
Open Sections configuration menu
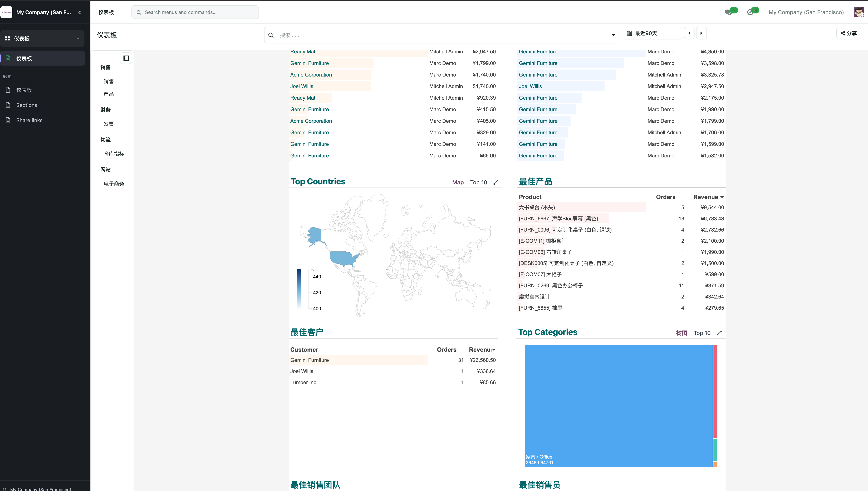coord(27,105)
